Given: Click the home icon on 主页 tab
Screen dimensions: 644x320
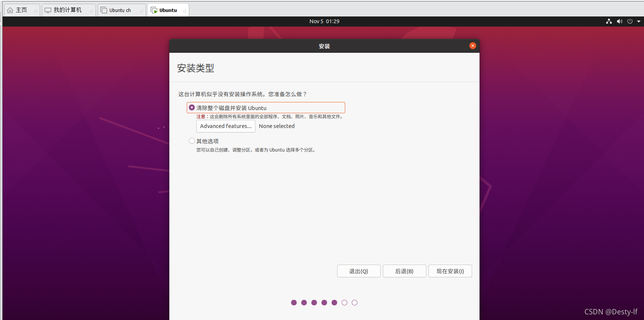Looking at the screenshot, I should pos(10,10).
